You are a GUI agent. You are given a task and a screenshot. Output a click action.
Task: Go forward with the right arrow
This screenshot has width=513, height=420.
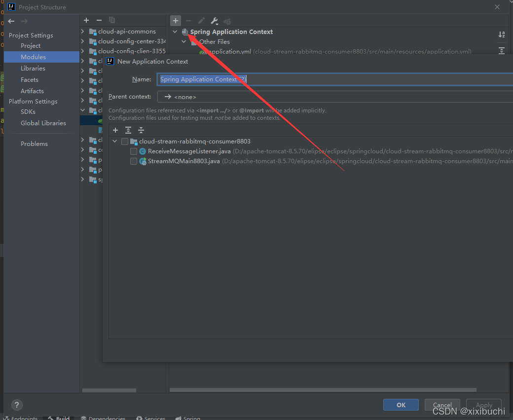(x=24, y=21)
